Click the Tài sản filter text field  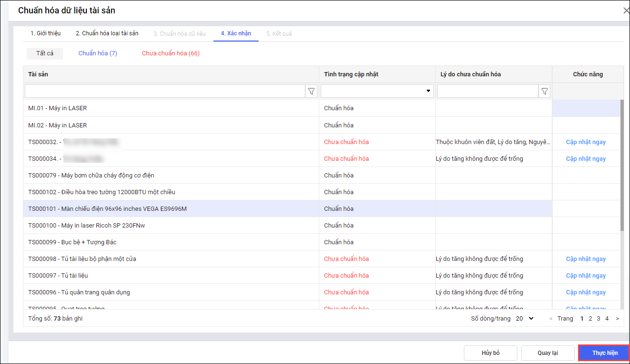165,91
